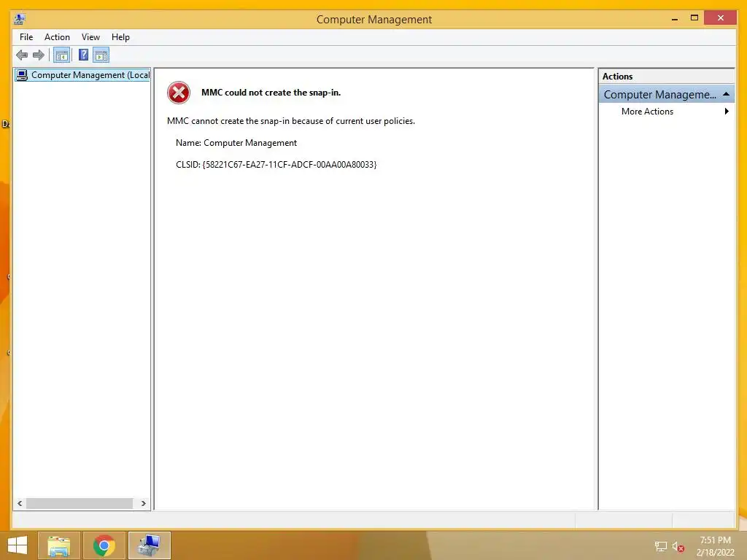Image resolution: width=747 pixels, height=560 pixels.
Task: Click the Computer Management taskbar icon
Action: (x=149, y=545)
